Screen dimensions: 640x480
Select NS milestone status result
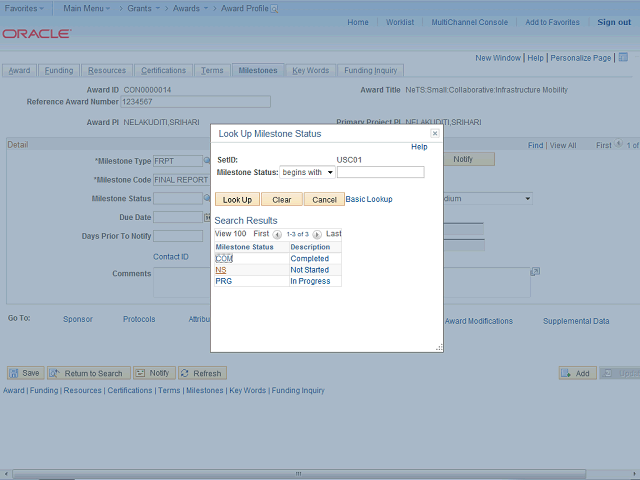point(221,270)
